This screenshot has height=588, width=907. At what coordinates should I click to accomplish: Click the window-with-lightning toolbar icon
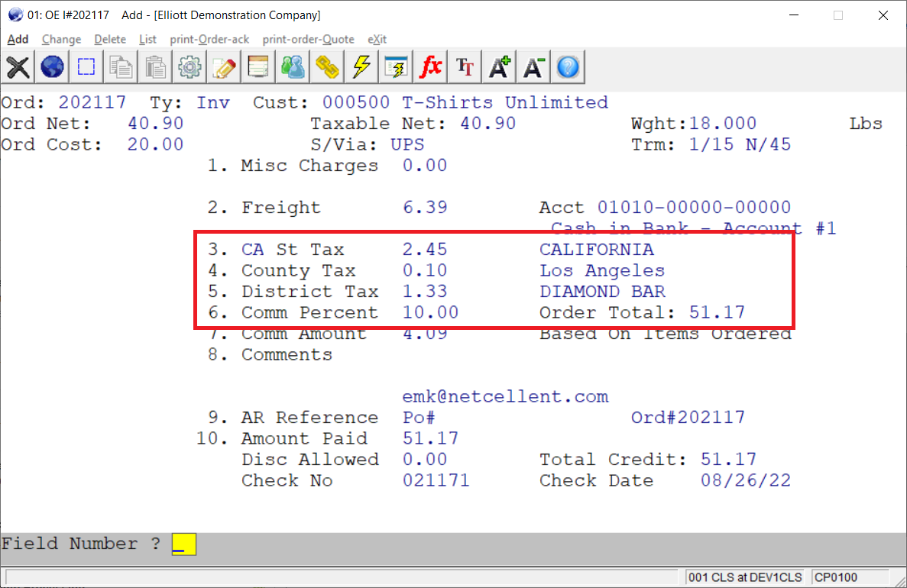[x=397, y=67]
